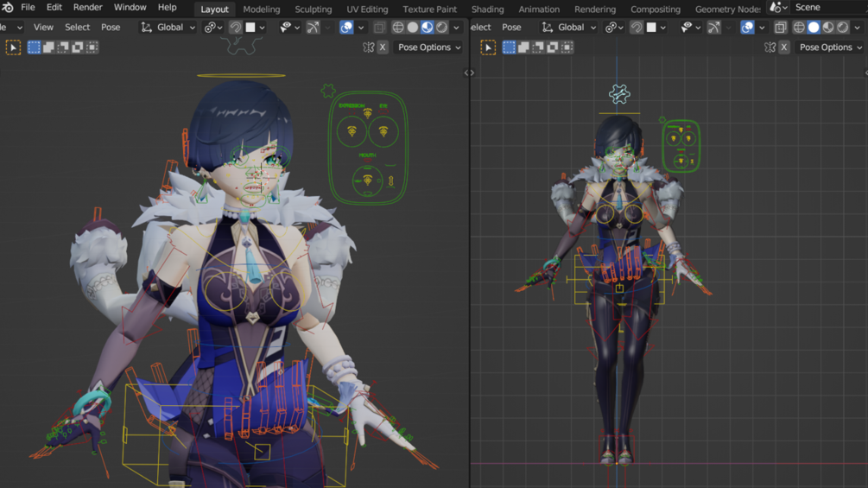The width and height of the screenshot is (868, 488).
Task: Open the Window menu
Action: coord(130,7)
